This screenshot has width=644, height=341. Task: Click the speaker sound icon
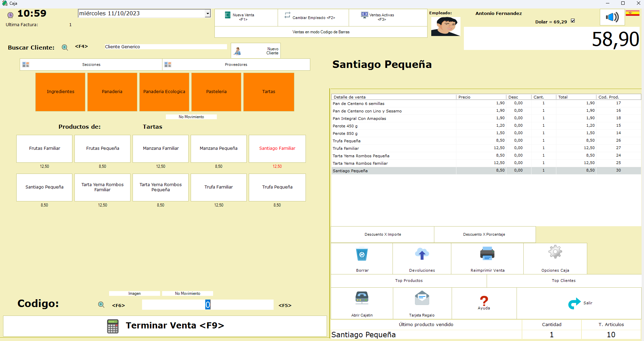coord(612,17)
